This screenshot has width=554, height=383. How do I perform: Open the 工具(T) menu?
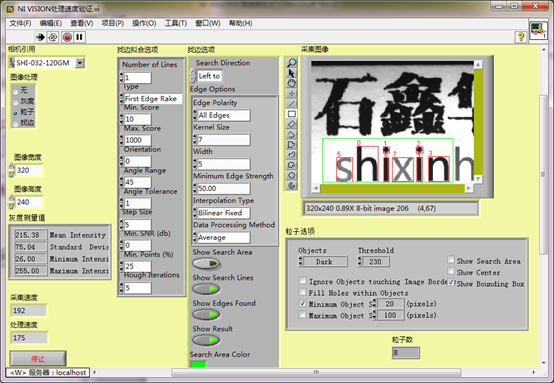click(x=176, y=23)
